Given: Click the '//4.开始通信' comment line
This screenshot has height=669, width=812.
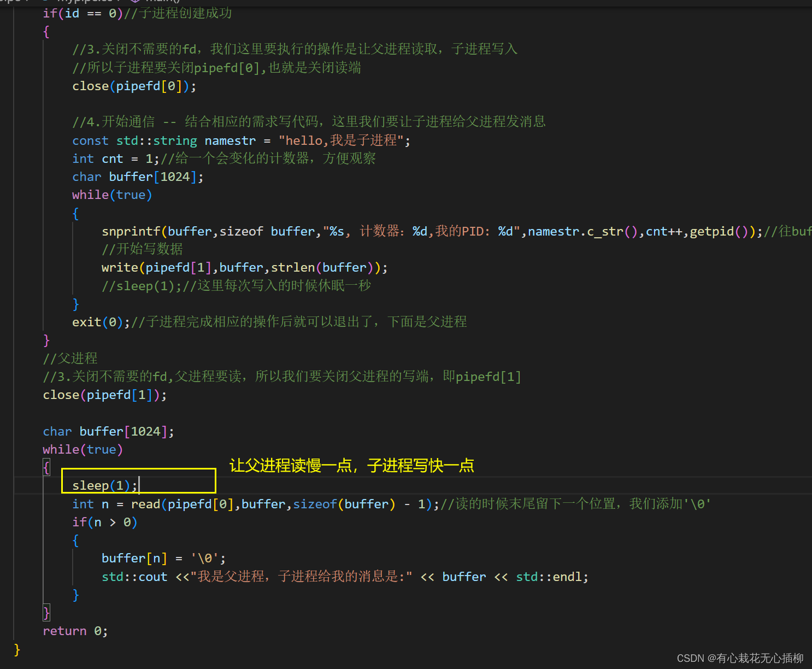Looking at the screenshot, I should [x=309, y=121].
